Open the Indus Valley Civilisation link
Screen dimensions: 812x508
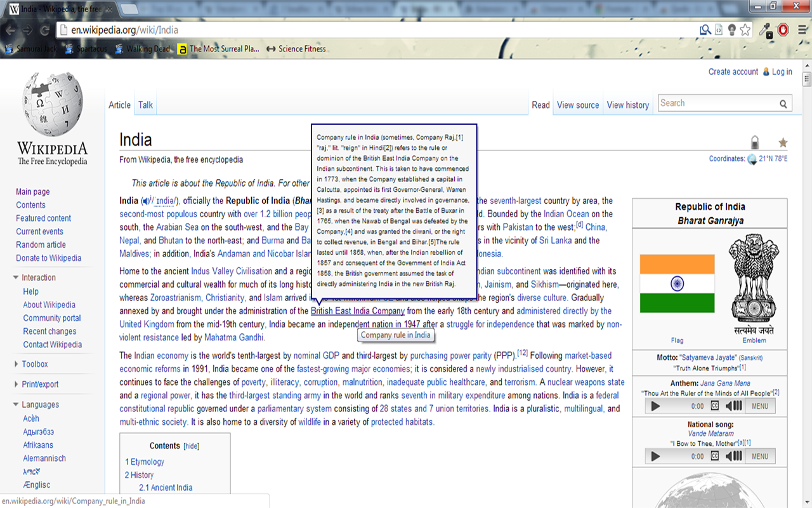[x=232, y=271]
